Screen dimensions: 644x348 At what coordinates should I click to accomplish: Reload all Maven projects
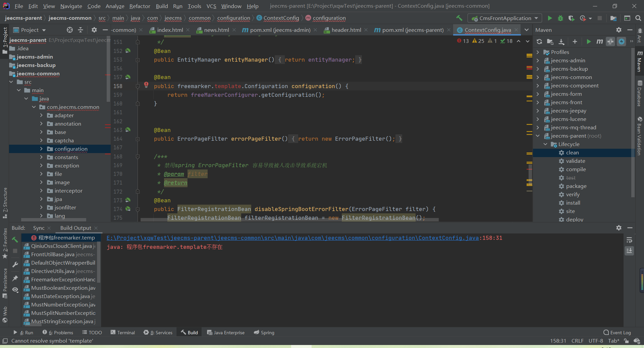pos(539,42)
